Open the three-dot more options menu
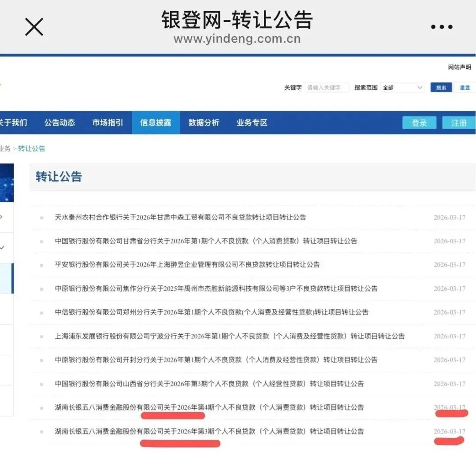476x455 pixels. tap(441, 27)
